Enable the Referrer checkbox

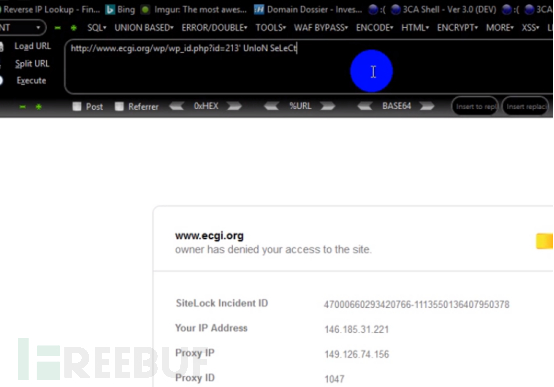(119, 106)
